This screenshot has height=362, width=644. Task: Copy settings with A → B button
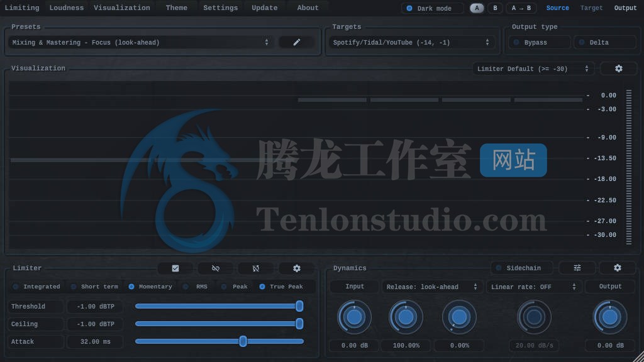(521, 8)
